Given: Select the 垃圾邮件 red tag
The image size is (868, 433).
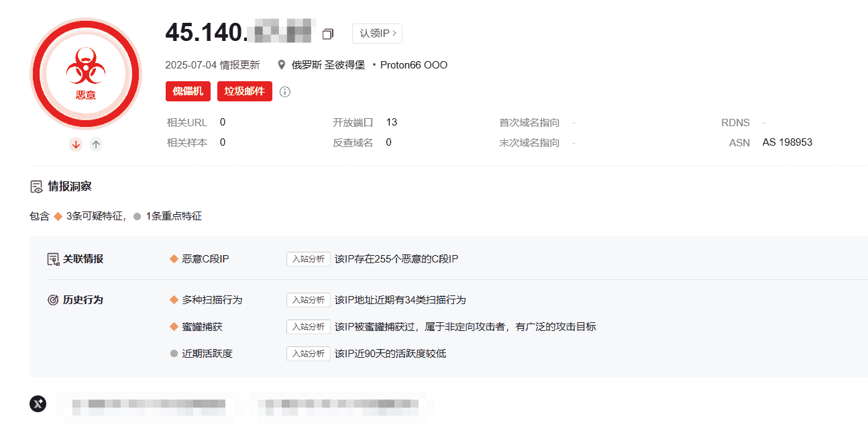Looking at the screenshot, I should pos(244,91).
